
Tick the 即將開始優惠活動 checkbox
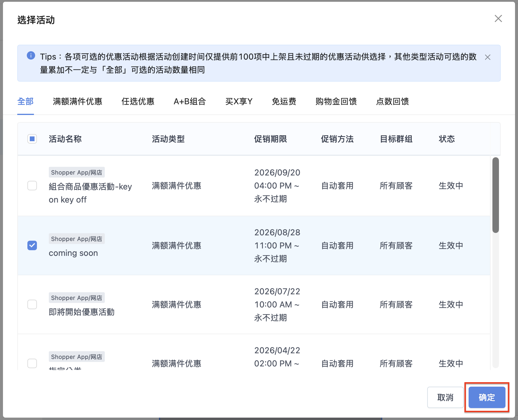coord(32,304)
